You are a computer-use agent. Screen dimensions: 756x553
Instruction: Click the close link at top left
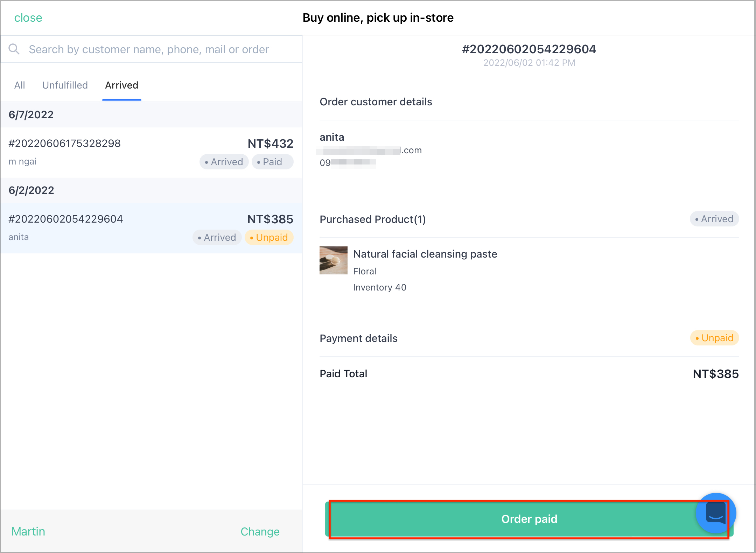(x=28, y=17)
